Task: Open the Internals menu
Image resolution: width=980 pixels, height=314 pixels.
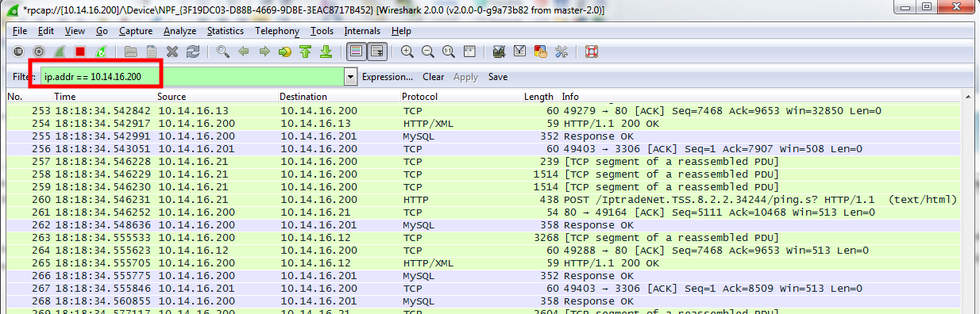Action: (x=362, y=31)
